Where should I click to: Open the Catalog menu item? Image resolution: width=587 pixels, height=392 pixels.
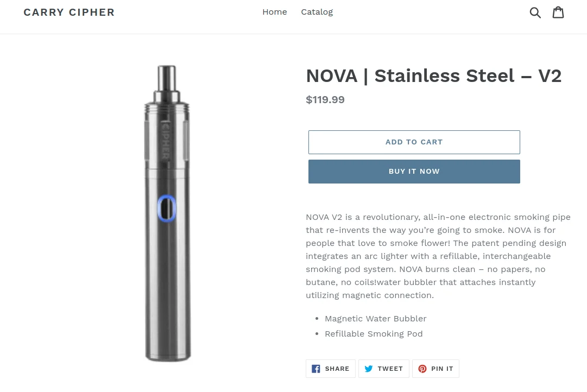[x=317, y=11]
